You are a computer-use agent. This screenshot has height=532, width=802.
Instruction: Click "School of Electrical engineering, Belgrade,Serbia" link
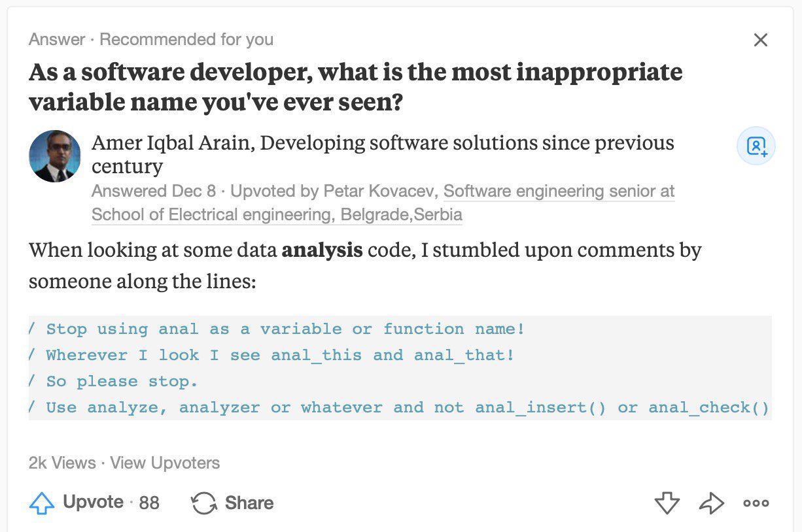coord(277,214)
